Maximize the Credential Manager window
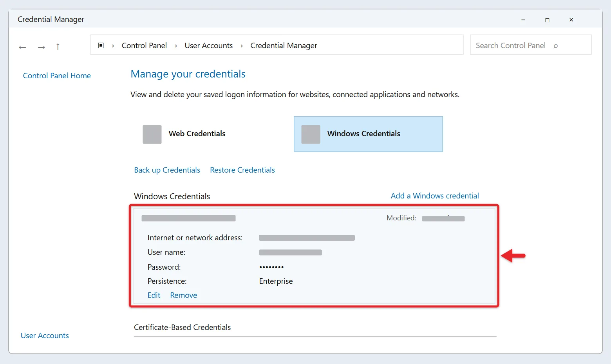Image resolution: width=611 pixels, height=364 pixels. 547,20
